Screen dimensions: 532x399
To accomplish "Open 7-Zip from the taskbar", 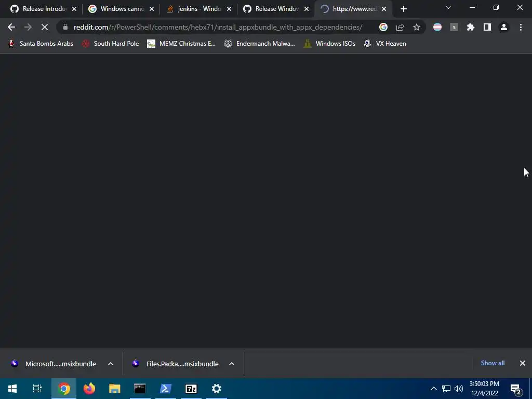I will coord(191,389).
